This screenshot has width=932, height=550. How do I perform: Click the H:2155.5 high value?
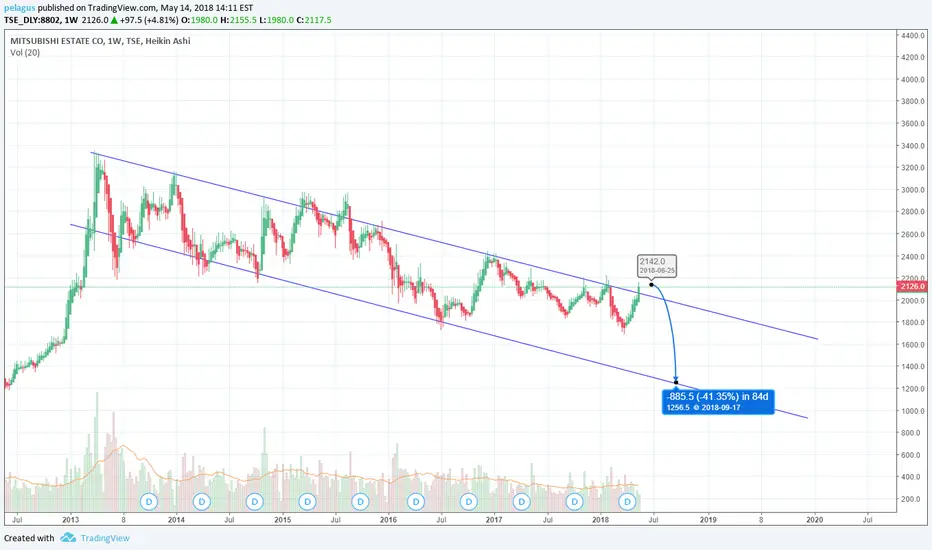[x=238, y=20]
